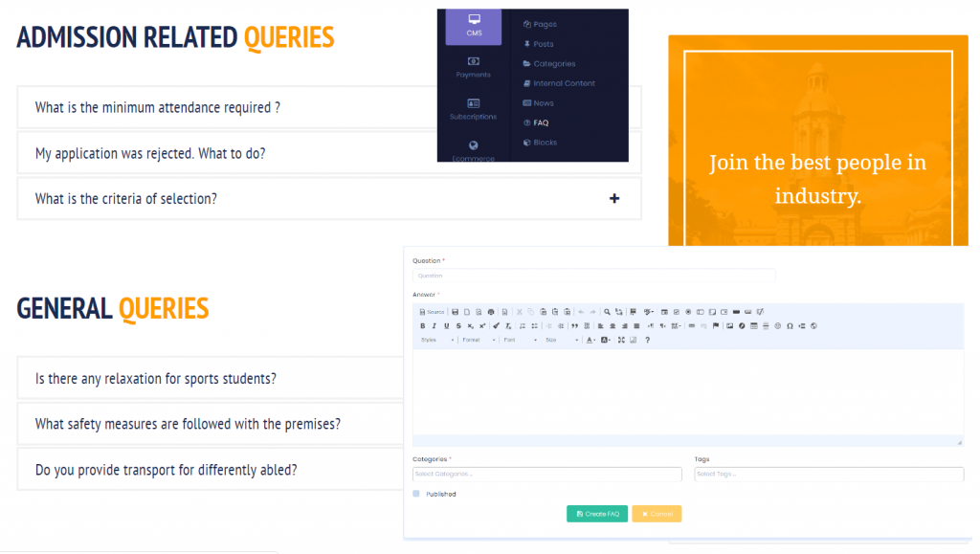The image size is (980, 554).
Task: Open the Payments section
Action: [x=472, y=70]
